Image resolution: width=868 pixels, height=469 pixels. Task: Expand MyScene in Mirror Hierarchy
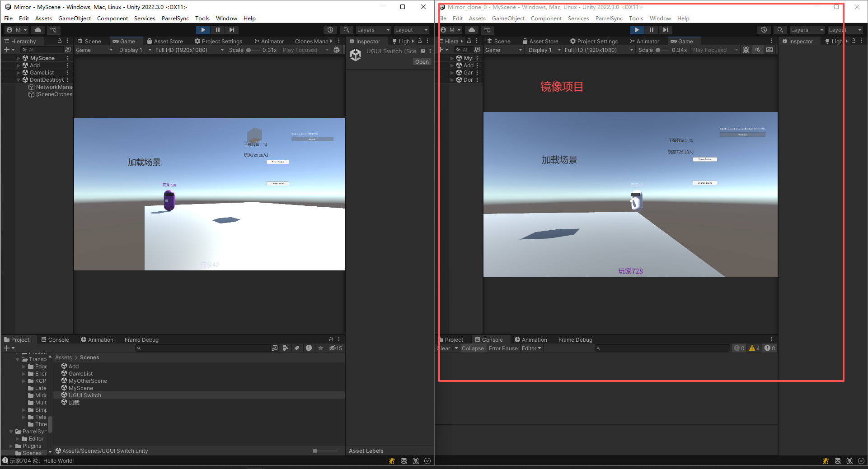[x=18, y=58]
